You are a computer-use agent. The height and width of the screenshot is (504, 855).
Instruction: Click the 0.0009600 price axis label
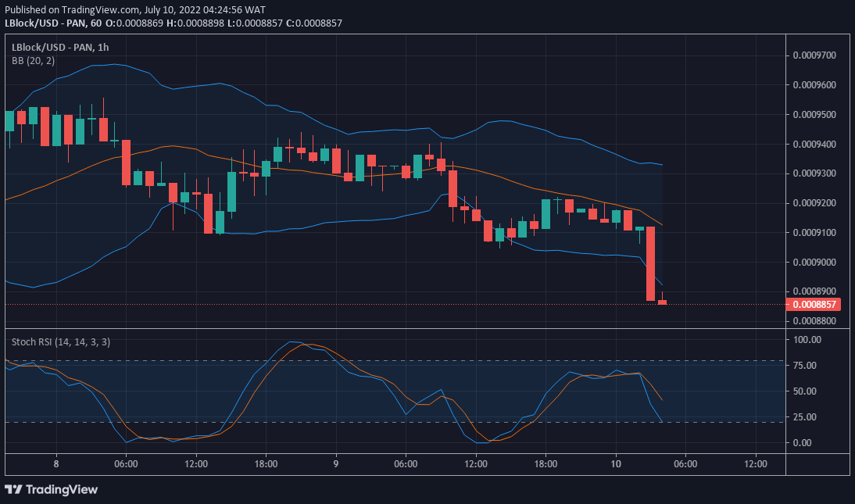coord(814,85)
